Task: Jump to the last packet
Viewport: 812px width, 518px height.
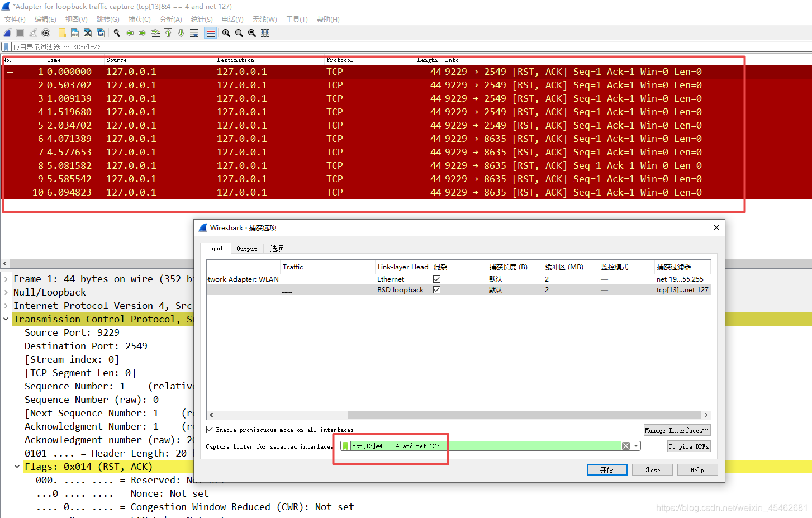Action: (181, 33)
